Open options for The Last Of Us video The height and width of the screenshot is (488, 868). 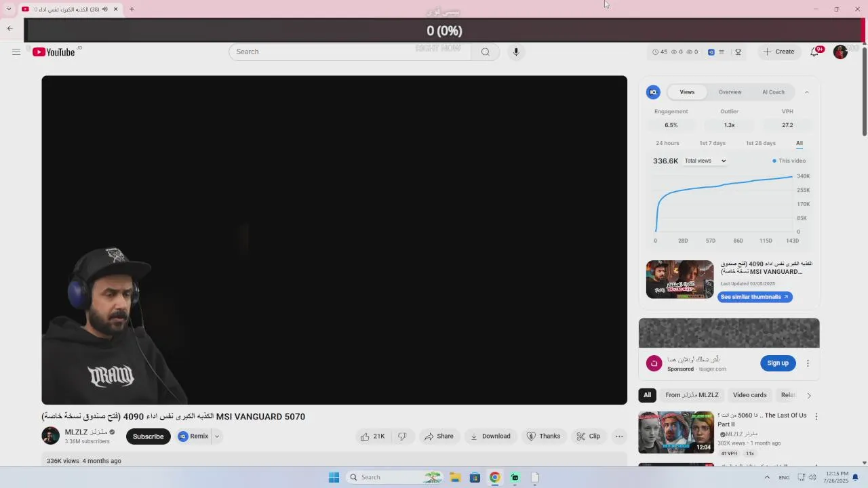pos(816,416)
